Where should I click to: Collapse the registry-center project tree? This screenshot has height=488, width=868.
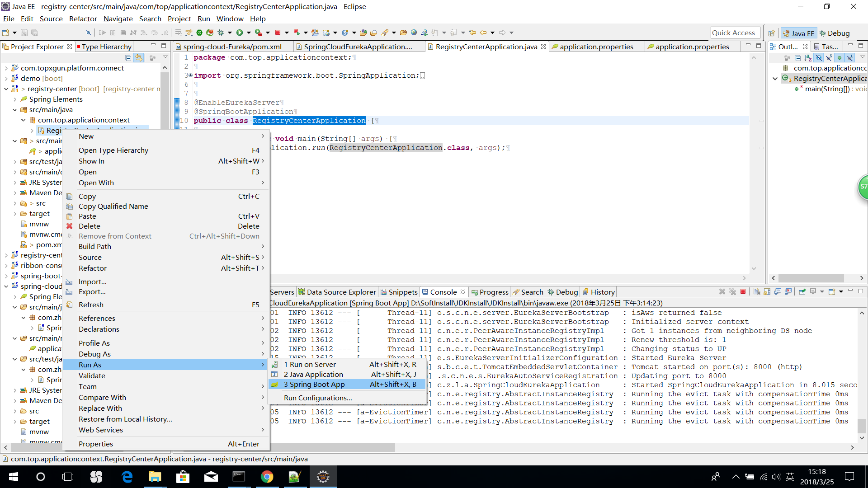tap(6, 89)
